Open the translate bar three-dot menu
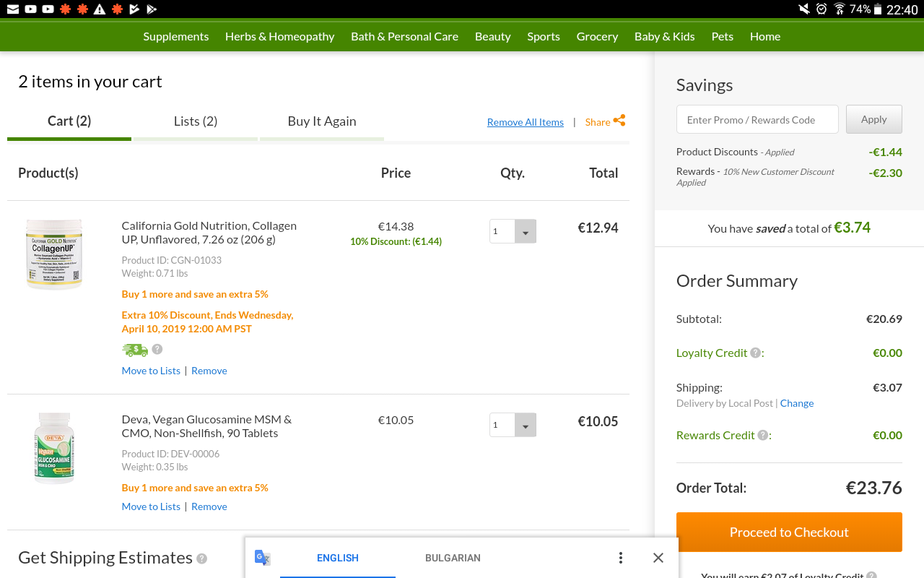 tap(620, 558)
